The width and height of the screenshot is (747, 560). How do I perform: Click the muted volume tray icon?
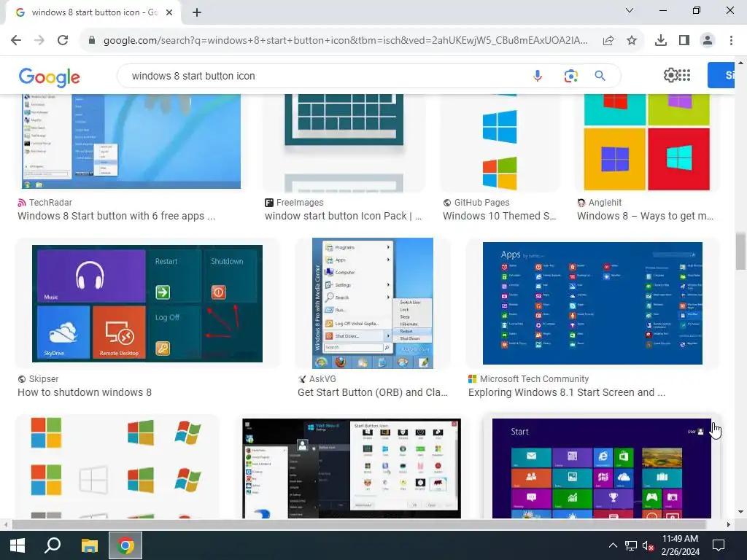[x=648, y=545]
